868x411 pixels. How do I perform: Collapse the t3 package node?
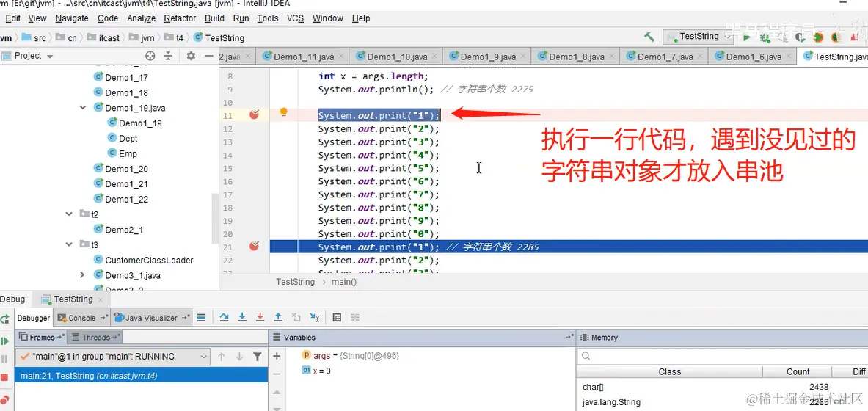point(69,244)
